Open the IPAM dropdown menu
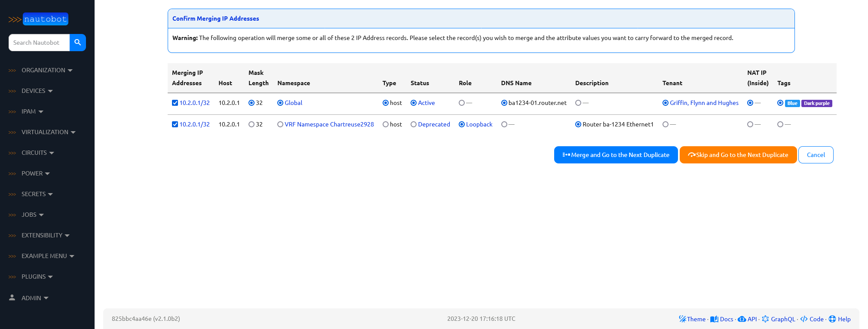This screenshot has width=868, height=329. [x=32, y=111]
